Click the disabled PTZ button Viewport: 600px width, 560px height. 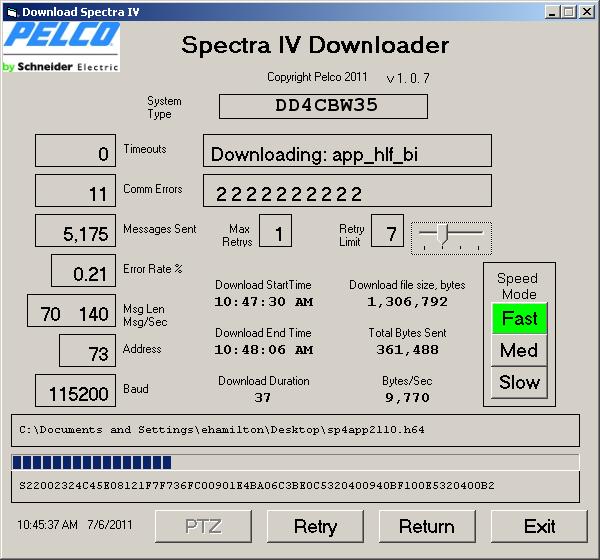[203, 526]
